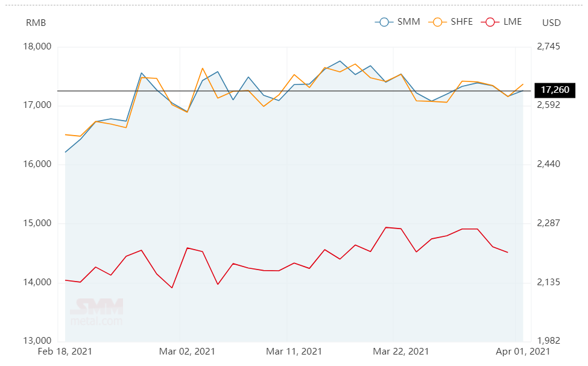The width and height of the screenshot is (588, 366).
Task: Click the 15,000 left axis value
Action: pos(37,223)
